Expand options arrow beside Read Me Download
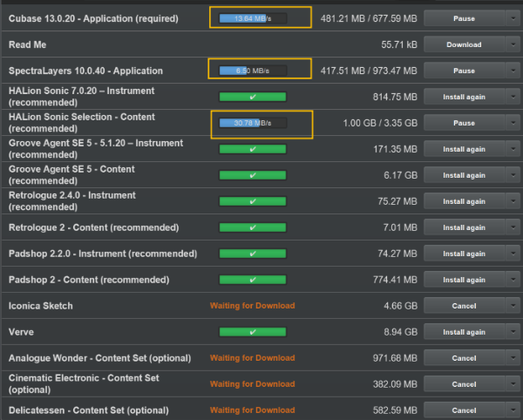This screenshot has width=523, height=420. pyautogui.click(x=513, y=44)
